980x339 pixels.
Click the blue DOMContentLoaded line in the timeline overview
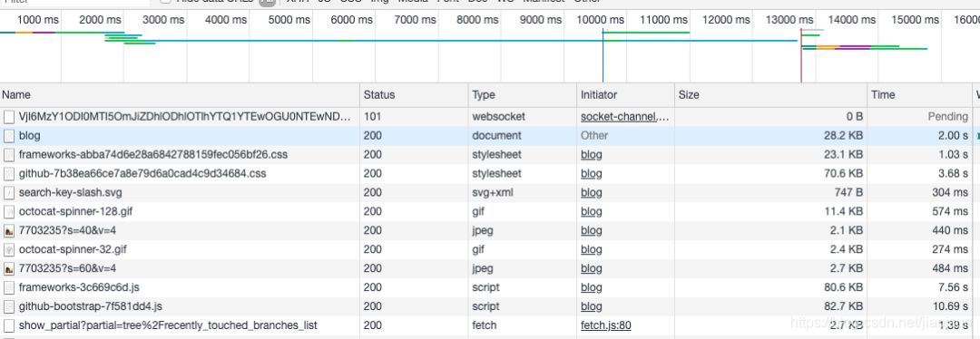point(603,55)
